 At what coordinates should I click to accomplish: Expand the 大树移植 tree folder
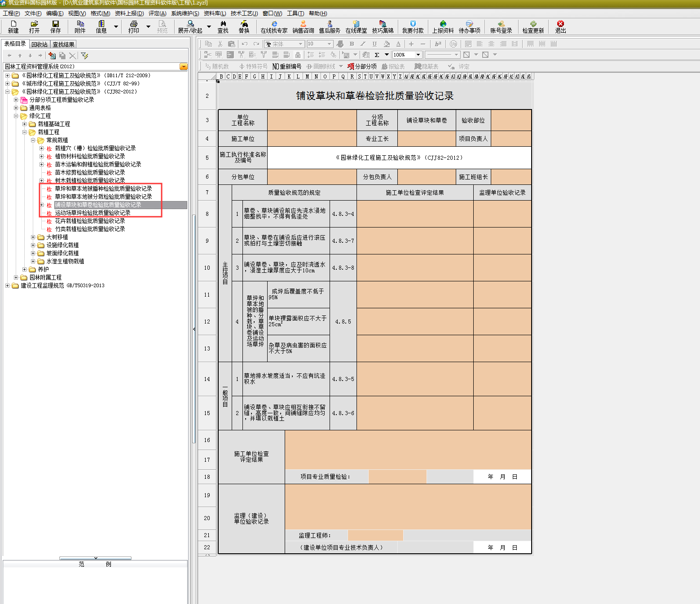pos(33,237)
